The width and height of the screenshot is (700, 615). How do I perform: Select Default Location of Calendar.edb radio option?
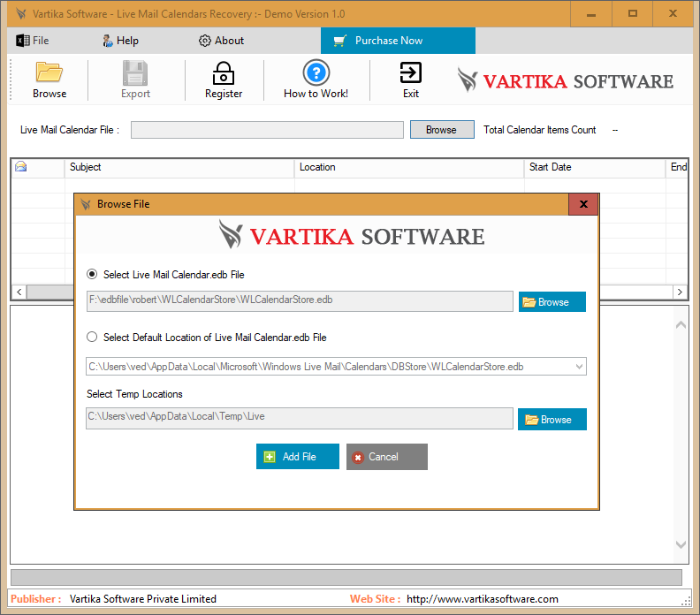click(x=92, y=338)
